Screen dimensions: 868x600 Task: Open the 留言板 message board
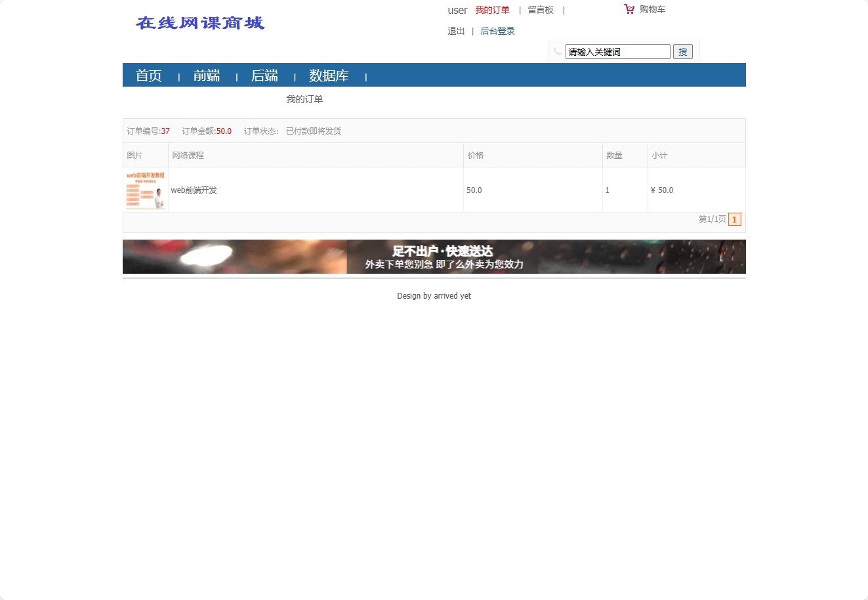[x=540, y=9]
